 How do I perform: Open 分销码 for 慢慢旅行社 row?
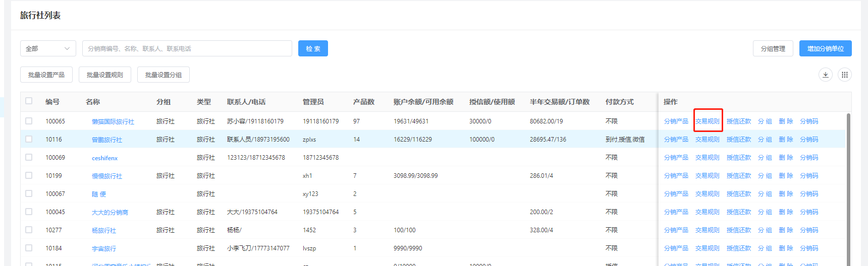coord(809,176)
